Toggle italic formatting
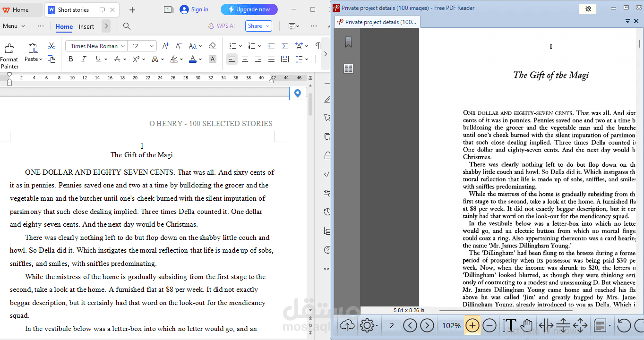The height and width of the screenshot is (340, 644). (84, 59)
